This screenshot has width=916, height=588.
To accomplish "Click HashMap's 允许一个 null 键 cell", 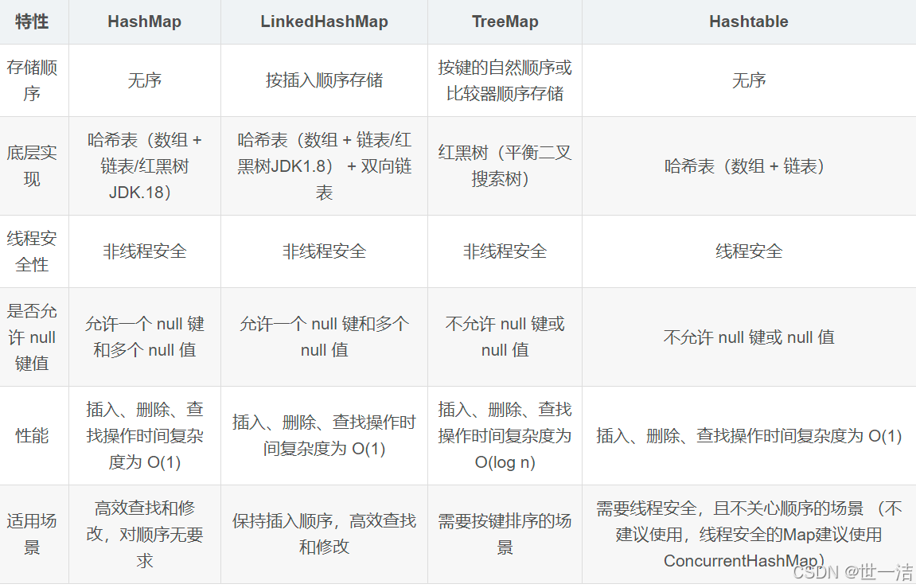I will 144,337.
